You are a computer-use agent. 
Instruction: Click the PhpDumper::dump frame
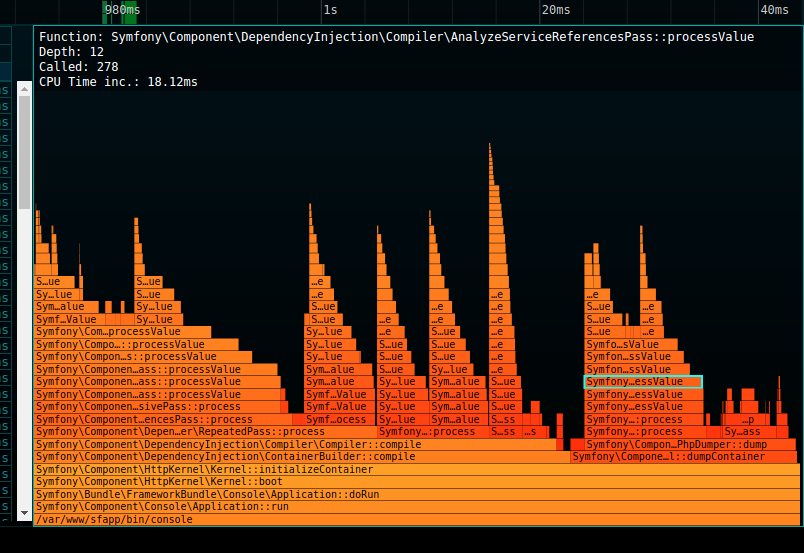coord(690,444)
